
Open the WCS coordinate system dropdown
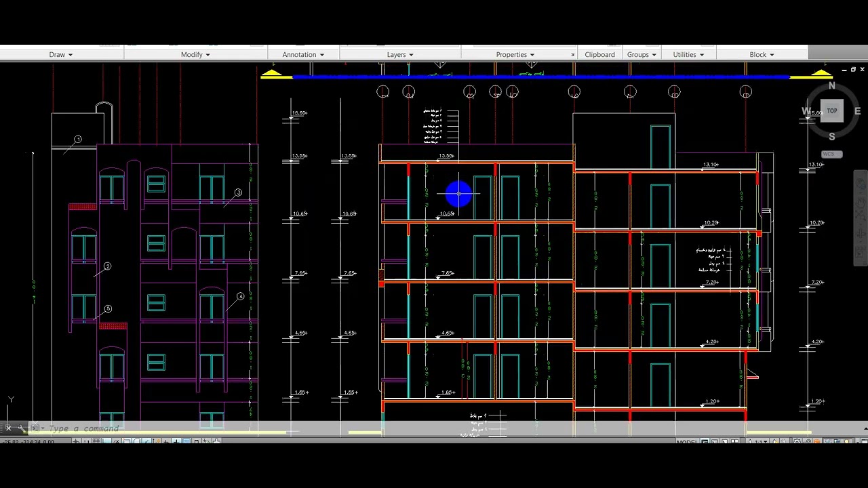[x=831, y=155]
